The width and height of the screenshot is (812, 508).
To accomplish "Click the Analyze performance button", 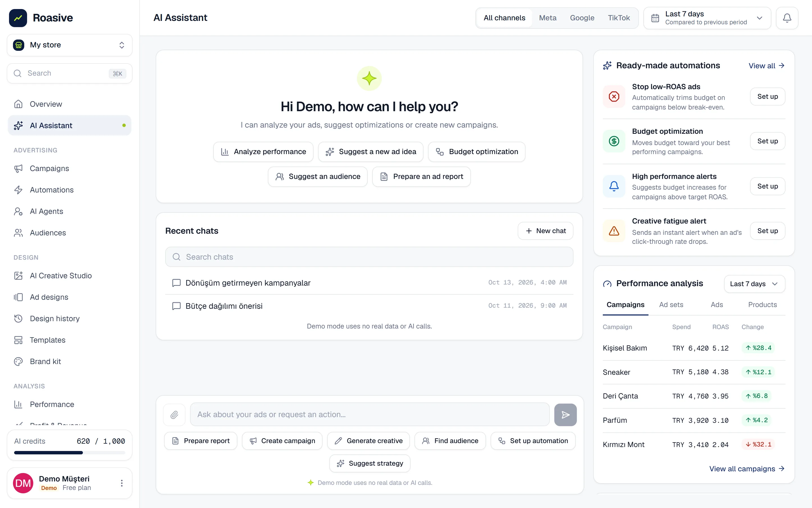I will [263, 152].
